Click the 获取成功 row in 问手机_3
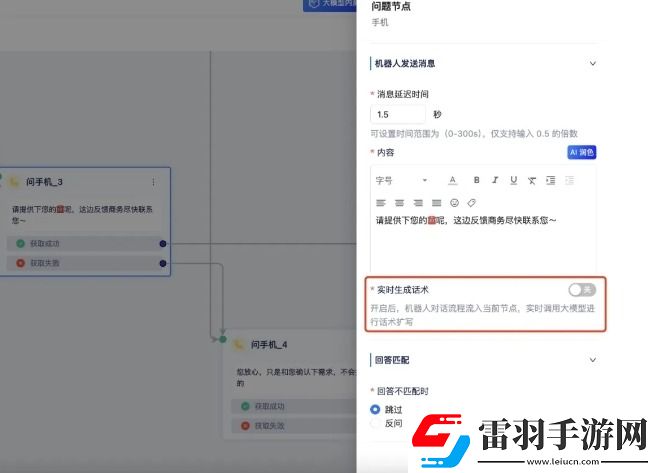The height and width of the screenshot is (473, 658). [x=84, y=243]
